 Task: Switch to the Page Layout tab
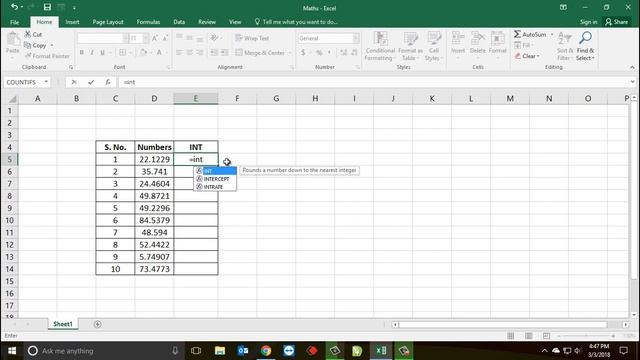coord(108,22)
